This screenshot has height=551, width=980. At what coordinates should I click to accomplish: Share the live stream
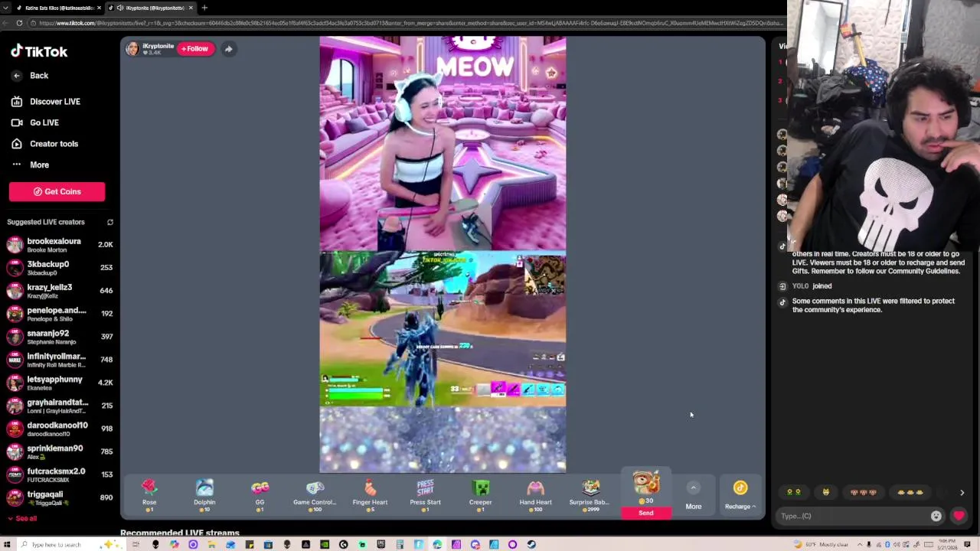[228, 49]
